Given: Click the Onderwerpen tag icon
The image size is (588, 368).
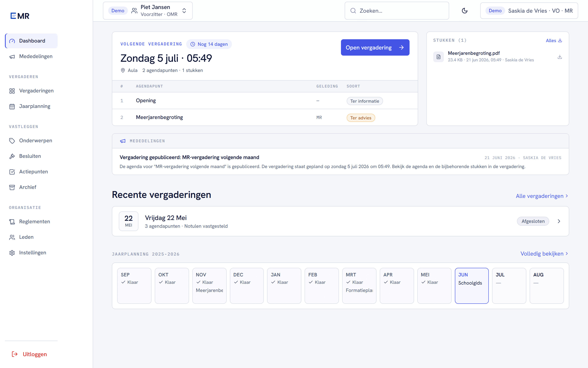Looking at the screenshot, I should pyautogui.click(x=12, y=141).
